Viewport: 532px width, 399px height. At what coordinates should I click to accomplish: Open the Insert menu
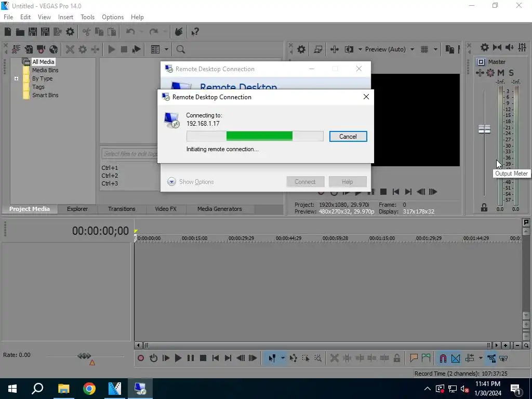(x=65, y=17)
